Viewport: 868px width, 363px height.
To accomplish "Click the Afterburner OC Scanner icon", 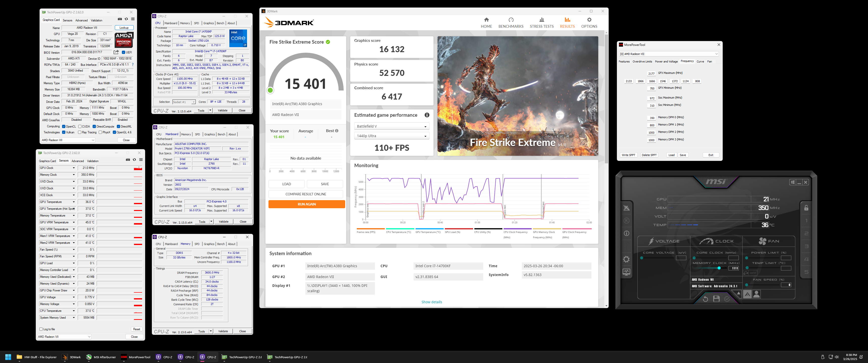I will (627, 208).
